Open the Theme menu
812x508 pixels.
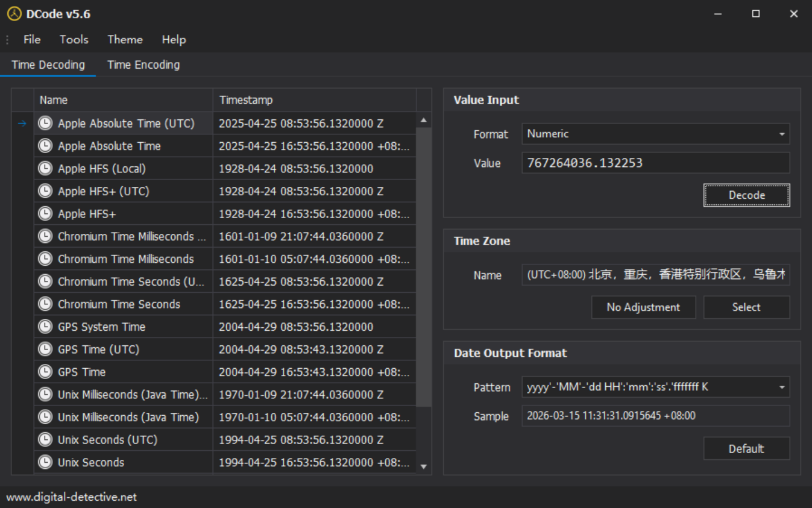coord(125,40)
